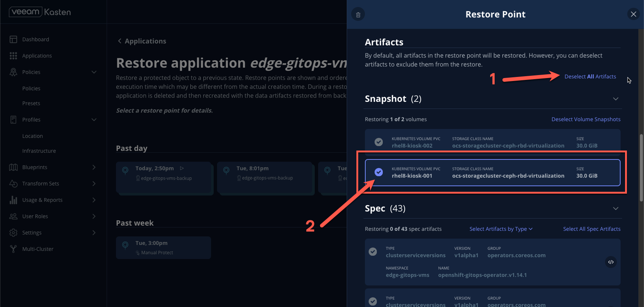This screenshot has width=644, height=307.
Task: Expand the Blueprints sidebar group
Action: click(x=94, y=167)
